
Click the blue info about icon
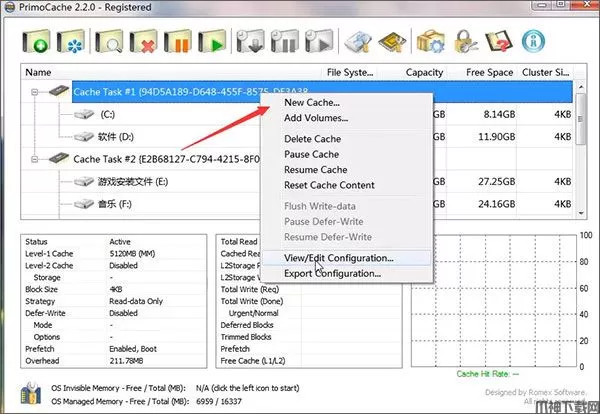pyautogui.click(x=533, y=41)
